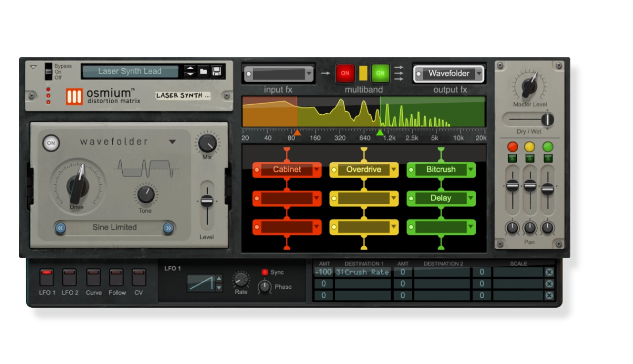Click the red band mute button
This screenshot has height=364, width=633.
click(512, 147)
